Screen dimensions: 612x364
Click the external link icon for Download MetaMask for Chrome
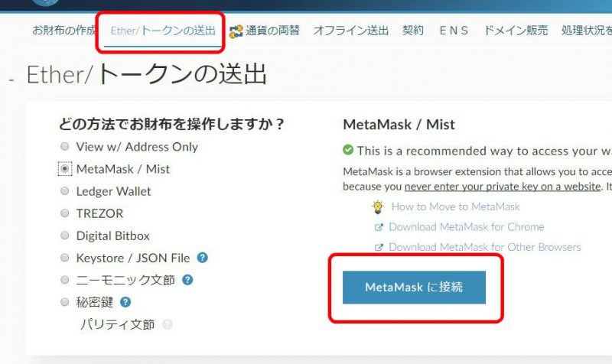tap(379, 227)
